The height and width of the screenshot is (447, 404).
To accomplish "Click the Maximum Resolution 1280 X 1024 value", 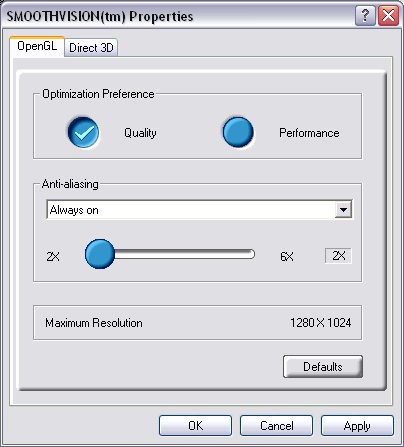I will point(321,323).
